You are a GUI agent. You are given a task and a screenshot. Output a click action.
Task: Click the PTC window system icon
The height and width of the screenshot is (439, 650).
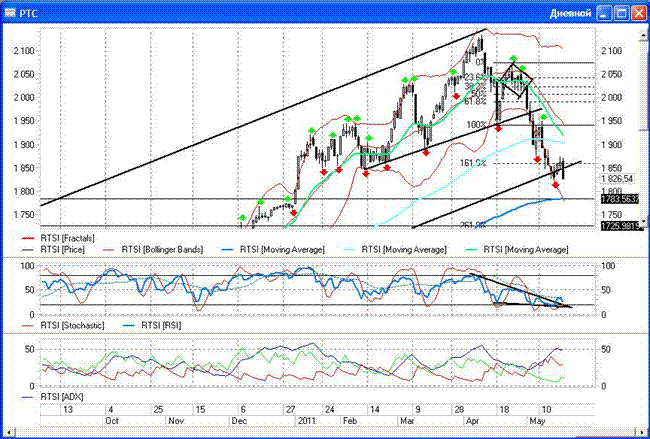point(10,13)
